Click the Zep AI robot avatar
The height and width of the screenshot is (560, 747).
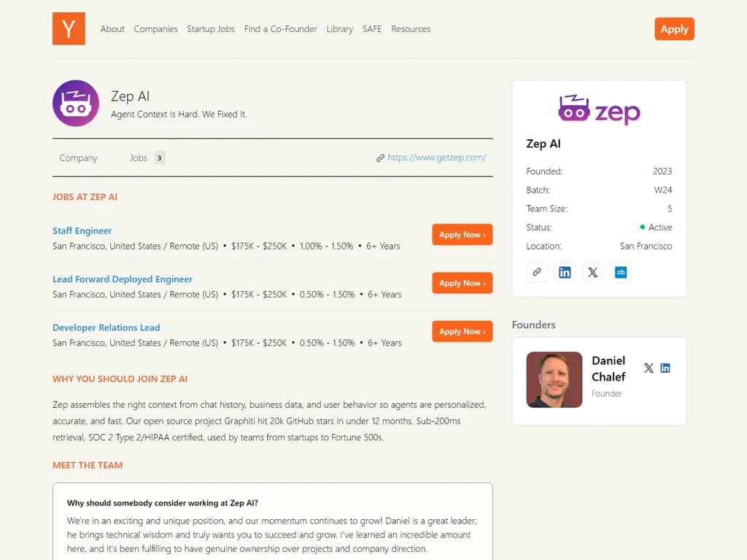pyautogui.click(x=75, y=103)
